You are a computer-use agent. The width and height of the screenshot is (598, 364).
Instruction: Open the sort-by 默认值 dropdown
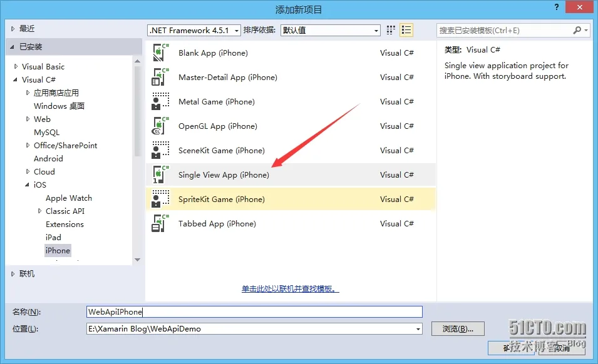point(330,30)
